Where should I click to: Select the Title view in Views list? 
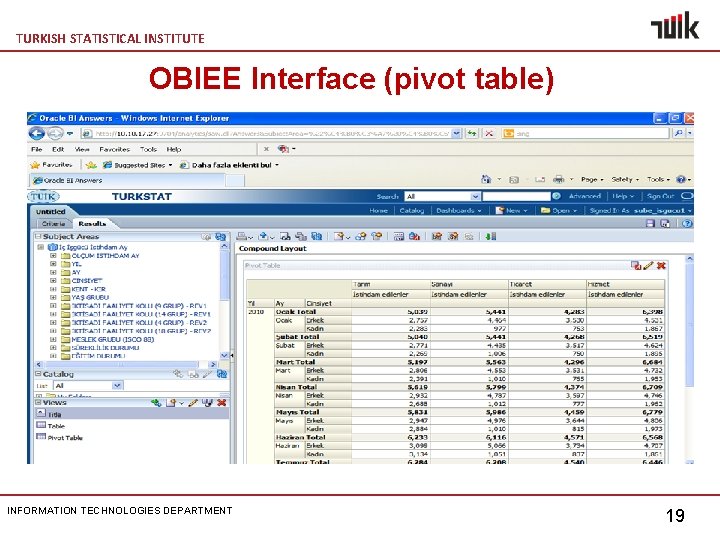[132, 414]
